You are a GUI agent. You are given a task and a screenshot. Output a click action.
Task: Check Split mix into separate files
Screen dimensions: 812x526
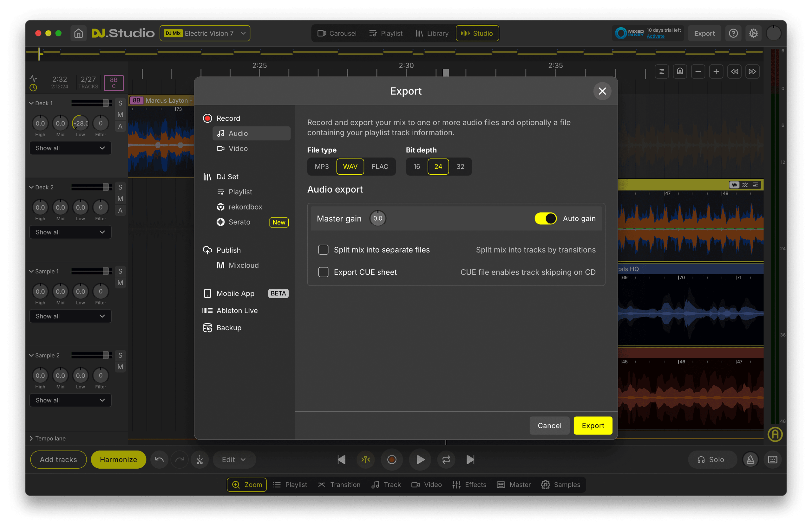point(323,250)
